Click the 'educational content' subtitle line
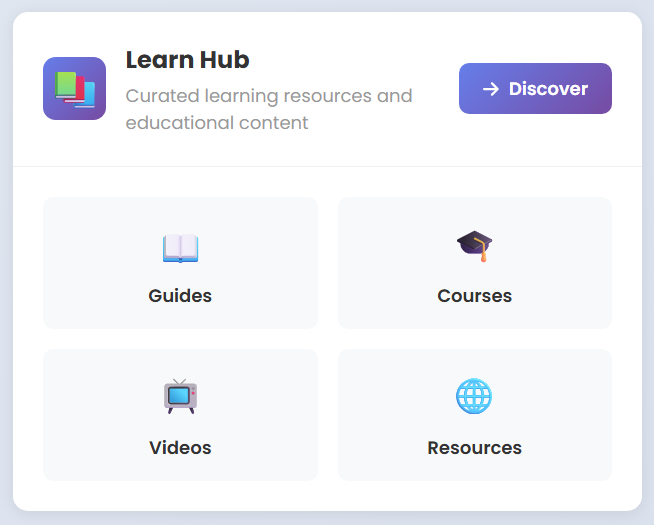This screenshot has height=525, width=654. [x=217, y=123]
